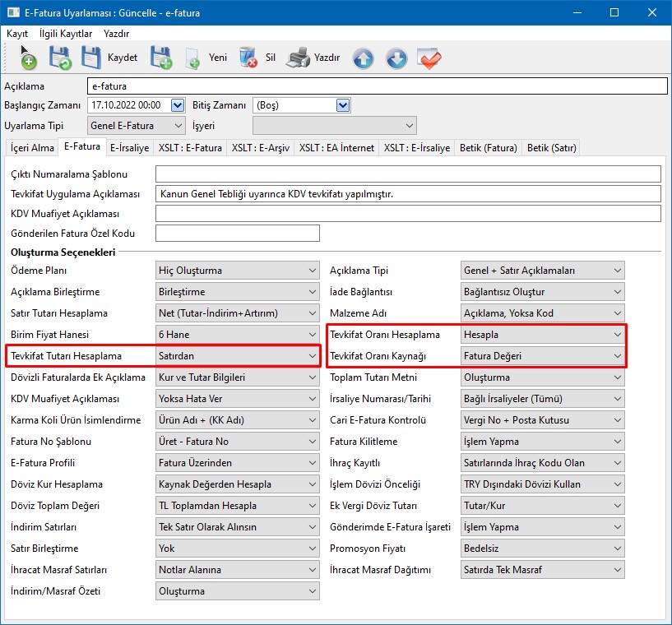Click the Kaydet save icon

(x=91, y=58)
